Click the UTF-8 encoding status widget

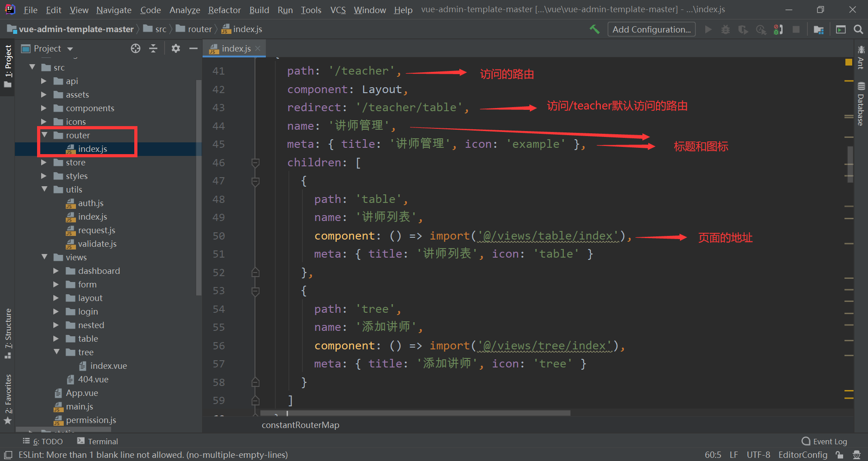tap(759, 455)
